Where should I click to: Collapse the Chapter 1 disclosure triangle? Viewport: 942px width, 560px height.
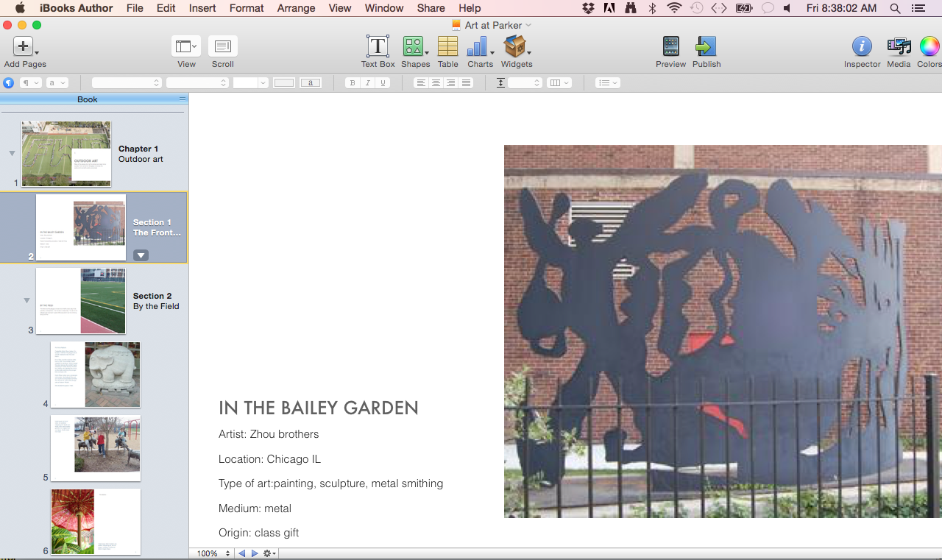coord(12,154)
